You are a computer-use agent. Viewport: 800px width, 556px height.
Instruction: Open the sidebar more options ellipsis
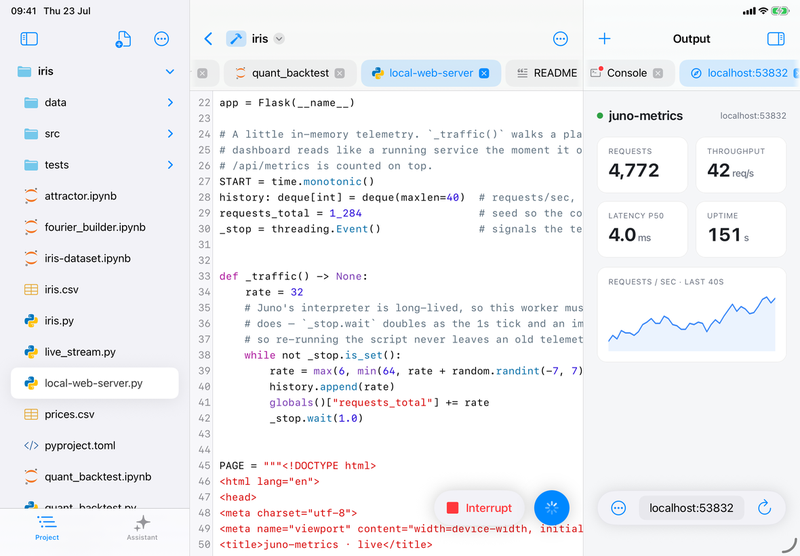(161, 39)
